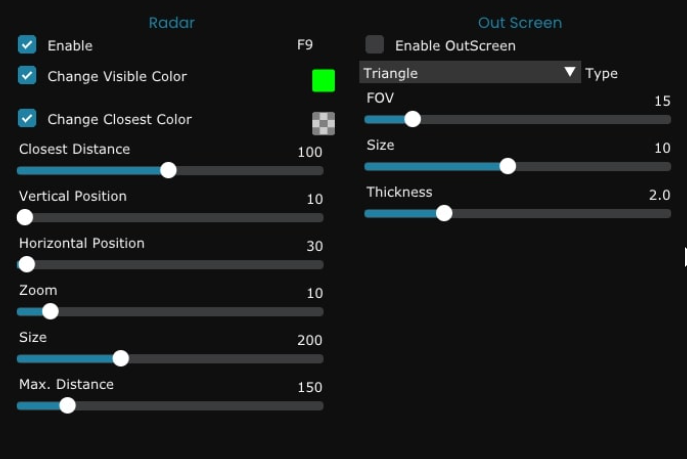Click the dropdown arrow beside Triangle
Screen dimensions: 687x459
pos(570,73)
